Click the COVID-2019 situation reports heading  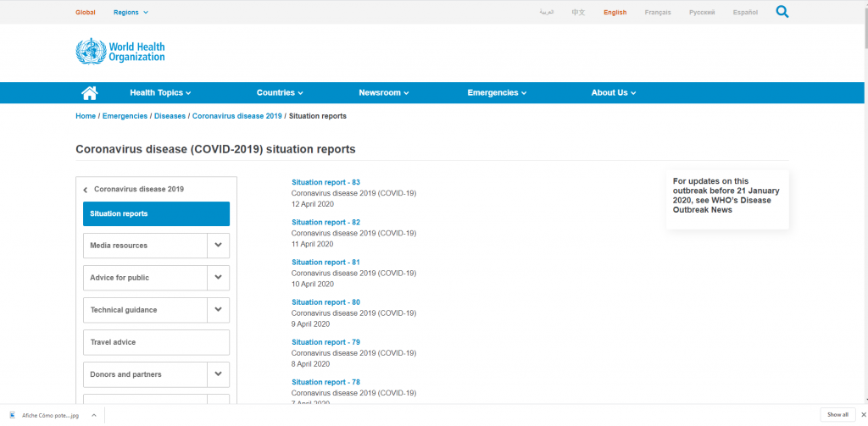(215, 149)
